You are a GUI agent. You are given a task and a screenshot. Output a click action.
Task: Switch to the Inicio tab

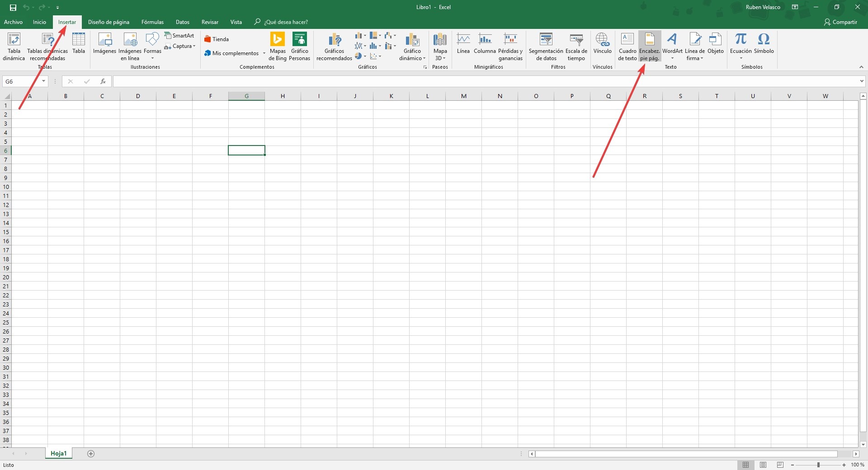[x=39, y=22]
